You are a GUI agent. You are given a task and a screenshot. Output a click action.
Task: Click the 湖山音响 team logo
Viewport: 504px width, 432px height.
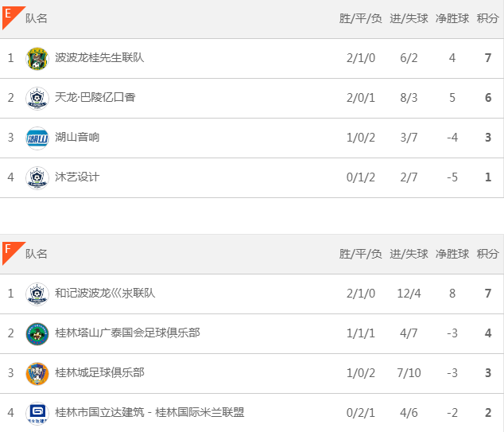tap(37, 138)
